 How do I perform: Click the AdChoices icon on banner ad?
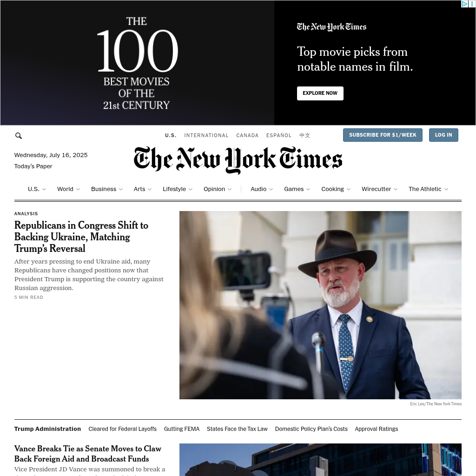[464, 4]
